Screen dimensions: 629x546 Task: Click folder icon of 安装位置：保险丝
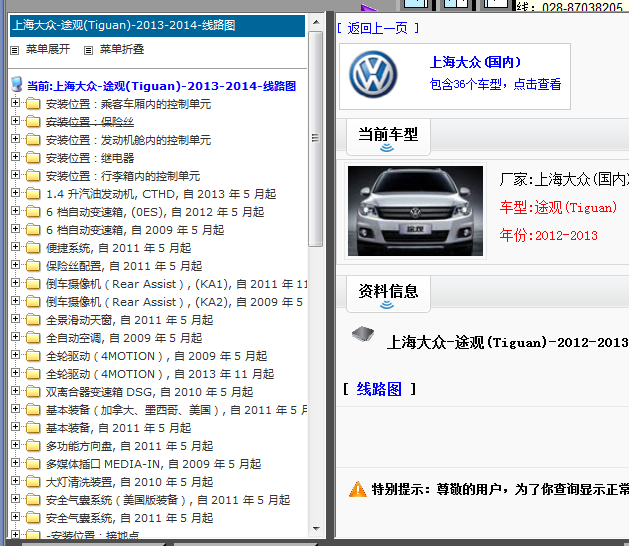click(x=33, y=122)
